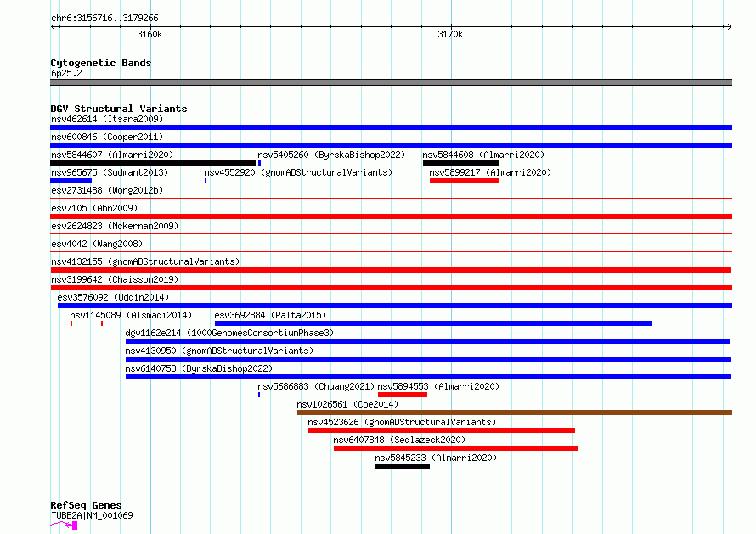Select nsv3199642 (Chaisson2019) variant label

tap(115, 279)
